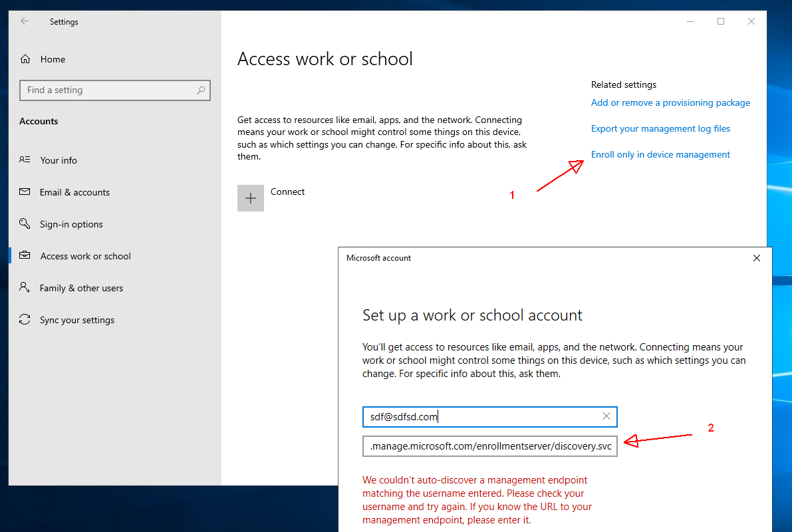Click the Connect label

pos(287,192)
